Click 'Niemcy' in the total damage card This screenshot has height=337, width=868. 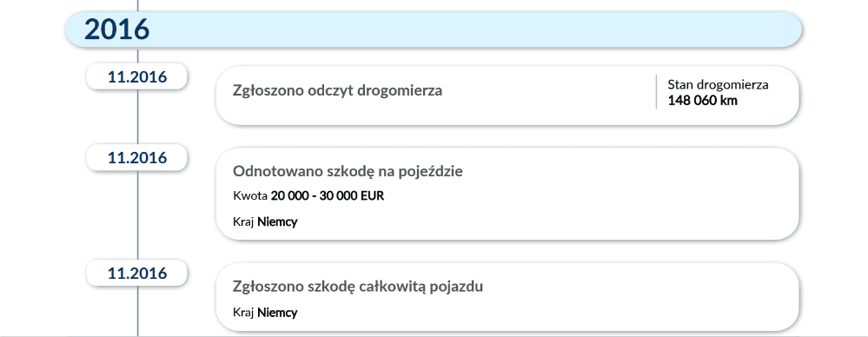[x=277, y=313]
